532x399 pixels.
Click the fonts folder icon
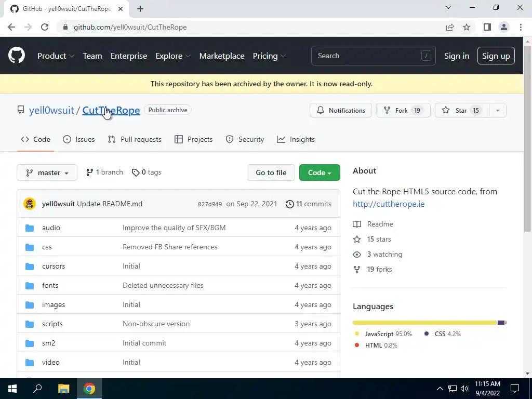[30, 285]
